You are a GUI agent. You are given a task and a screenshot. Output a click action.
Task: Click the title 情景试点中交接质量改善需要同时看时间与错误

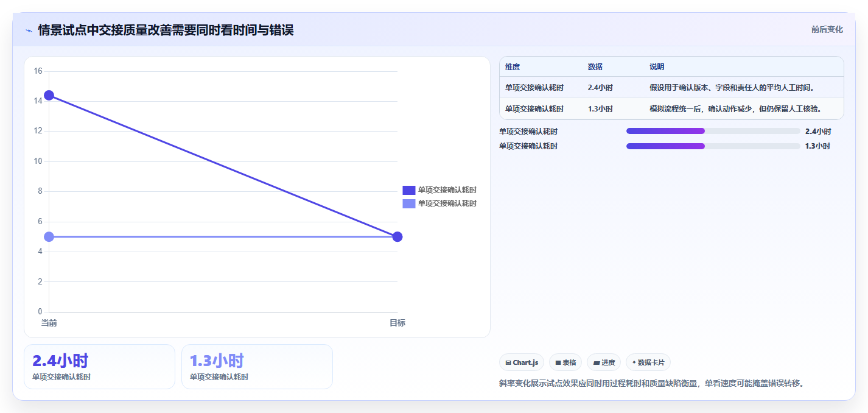(x=166, y=30)
